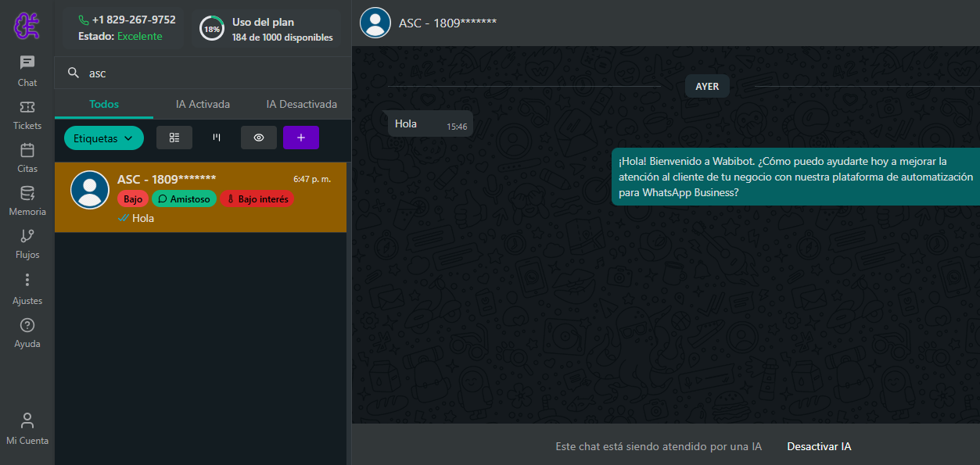Click the phone number +1 829-267-9752
This screenshot has height=465, width=980.
134,20
